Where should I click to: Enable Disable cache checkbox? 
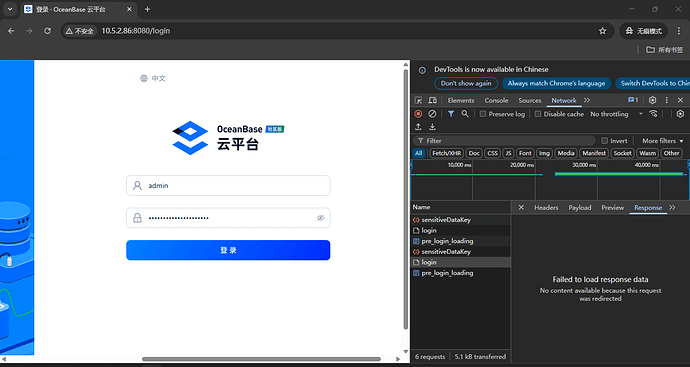coord(538,114)
